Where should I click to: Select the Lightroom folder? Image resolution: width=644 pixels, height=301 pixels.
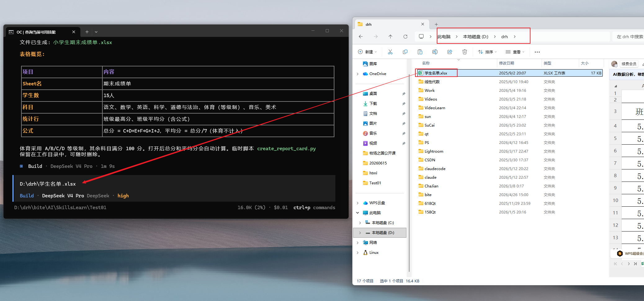click(434, 151)
